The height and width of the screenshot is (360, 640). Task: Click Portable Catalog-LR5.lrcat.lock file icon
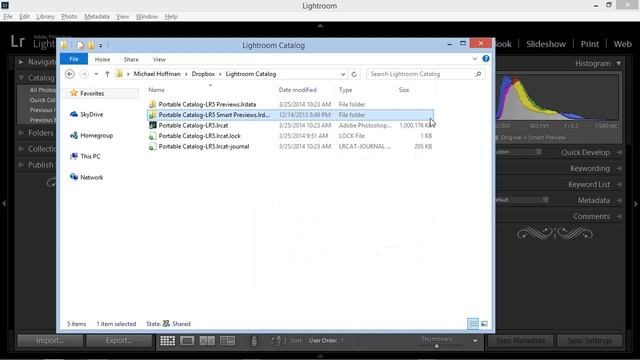pos(152,136)
